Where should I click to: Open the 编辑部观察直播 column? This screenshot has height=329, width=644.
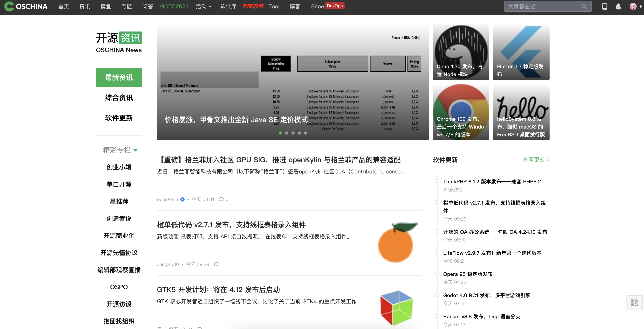119,270
